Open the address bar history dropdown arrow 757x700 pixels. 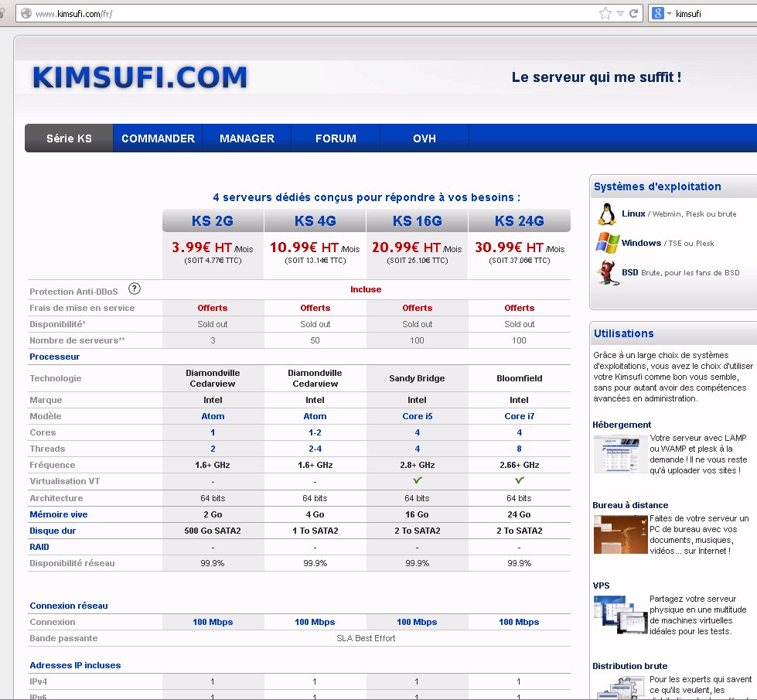620,13
